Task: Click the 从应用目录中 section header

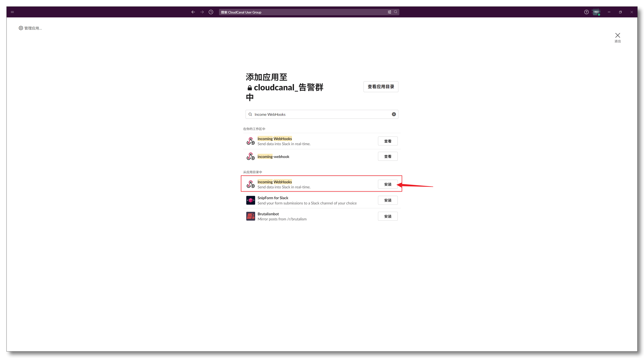Action: tap(253, 172)
